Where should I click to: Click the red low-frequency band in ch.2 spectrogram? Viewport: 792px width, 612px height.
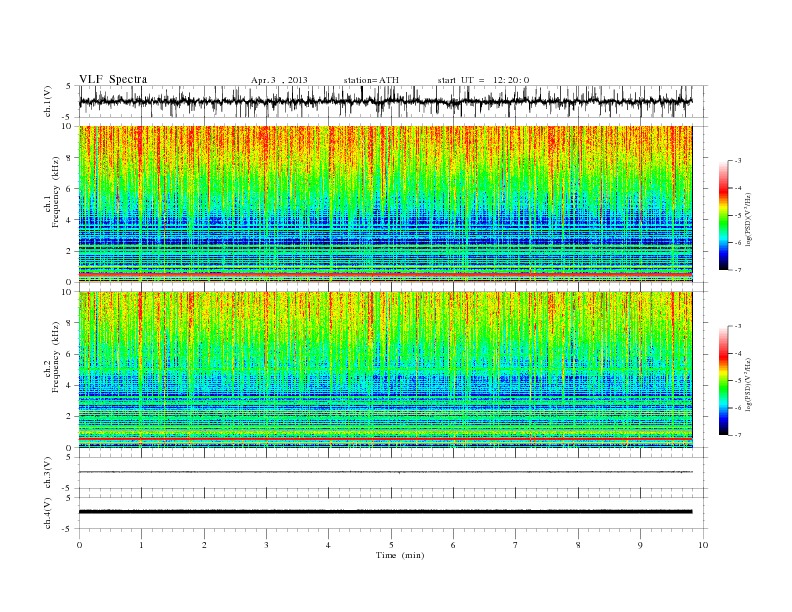(x=385, y=439)
